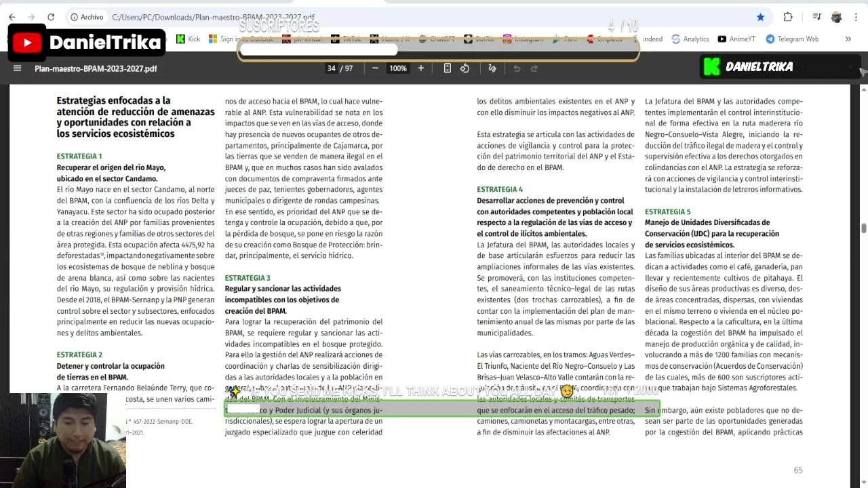868x488 pixels.
Task: Open the Chrome profile avatar
Action: coord(836,17)
